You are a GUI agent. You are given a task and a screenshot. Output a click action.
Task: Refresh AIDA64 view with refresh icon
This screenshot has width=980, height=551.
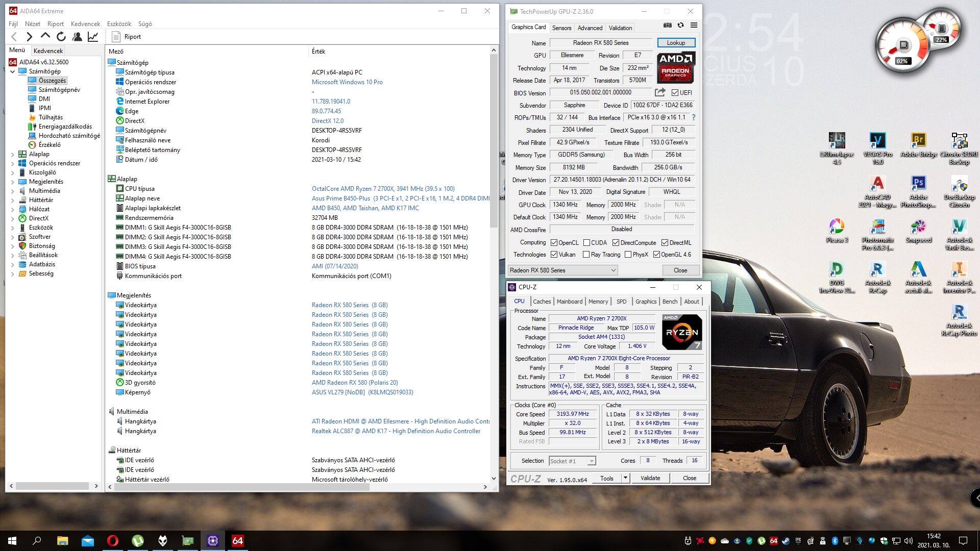[61, 37]
